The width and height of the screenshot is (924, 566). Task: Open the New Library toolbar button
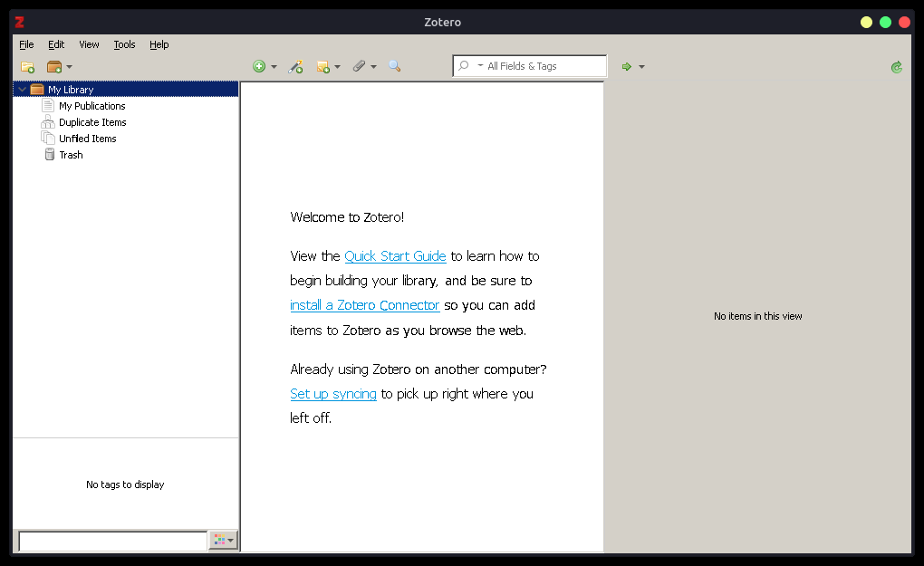tap(58, 67)
